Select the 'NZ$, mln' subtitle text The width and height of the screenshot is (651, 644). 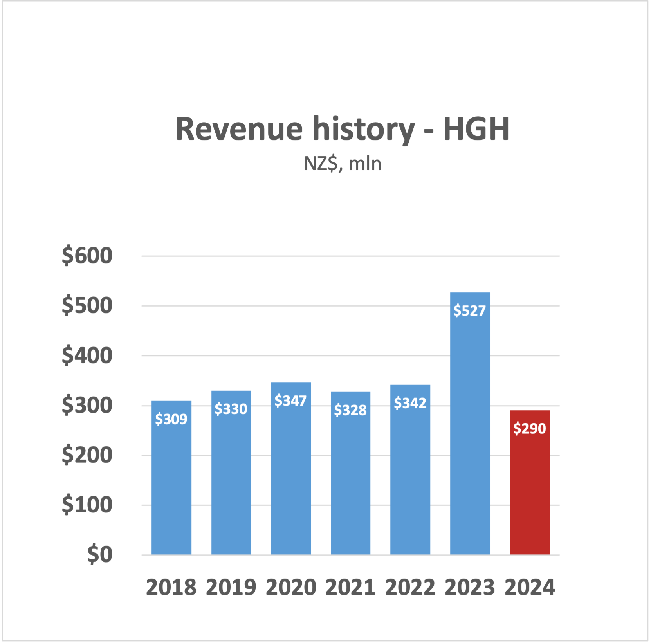point(342,164)
